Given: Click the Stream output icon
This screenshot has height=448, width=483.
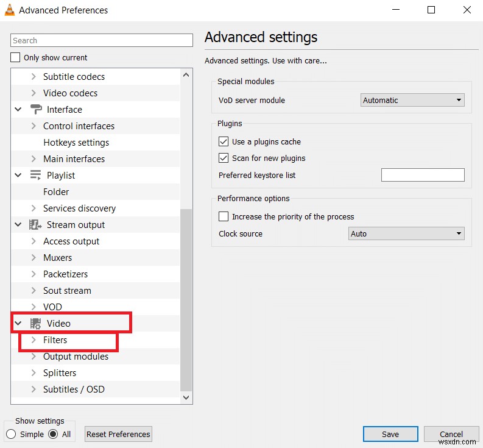Looking at the screenshot, I should (x=35, y=225).
